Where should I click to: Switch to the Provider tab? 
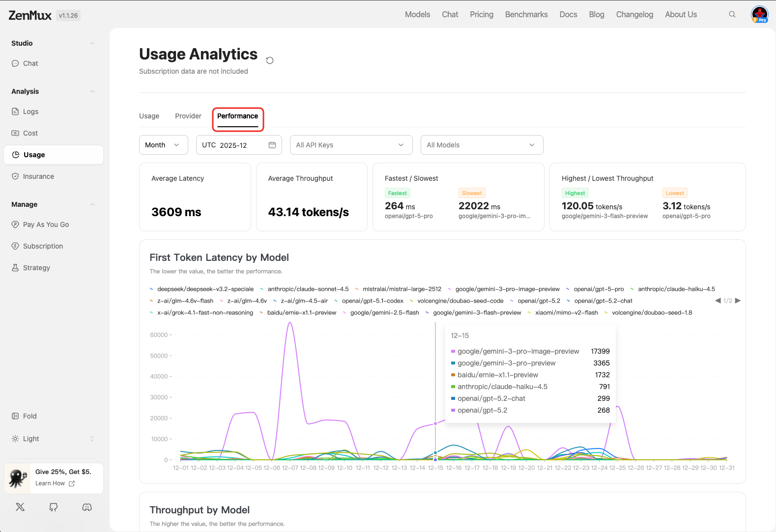[188, 116]
